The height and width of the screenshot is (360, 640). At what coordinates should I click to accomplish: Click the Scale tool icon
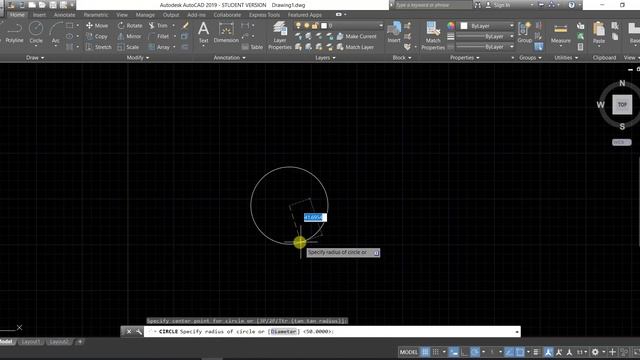[x=121, y=47]
